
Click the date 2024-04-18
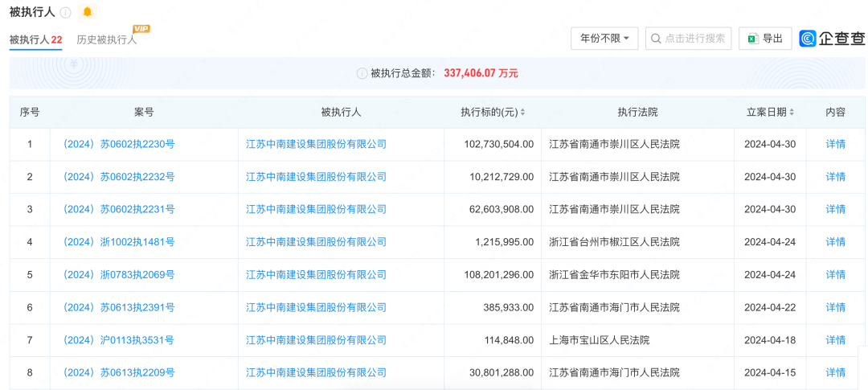[x=770, y=340]
